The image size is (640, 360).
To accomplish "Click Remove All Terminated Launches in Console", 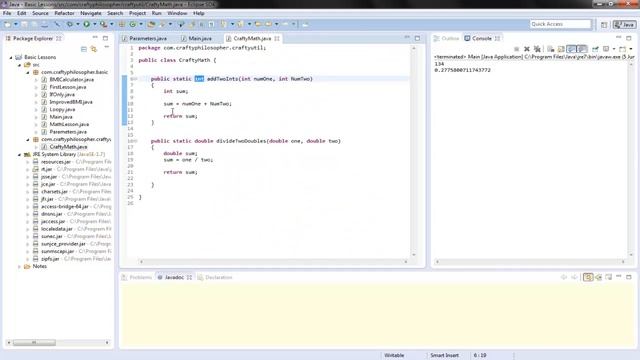I will (537, 49).
